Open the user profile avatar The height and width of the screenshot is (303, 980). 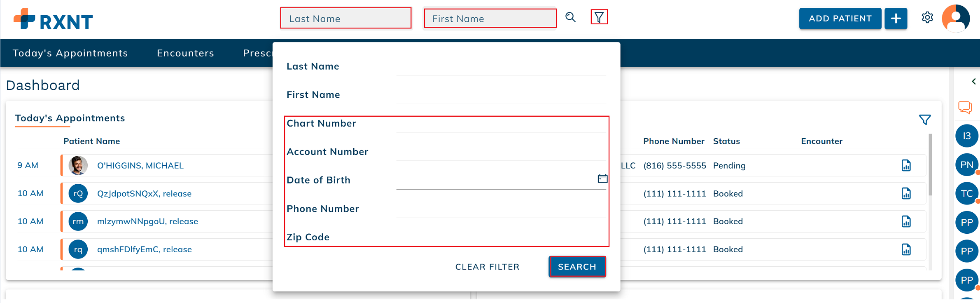pyautogui.click(x=956, y=19)
